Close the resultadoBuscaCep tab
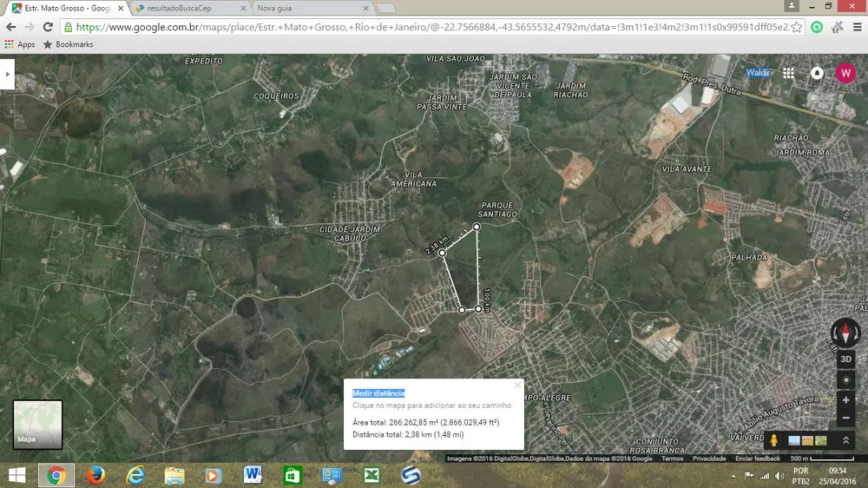868x488 pixels. tap(243, 9)
